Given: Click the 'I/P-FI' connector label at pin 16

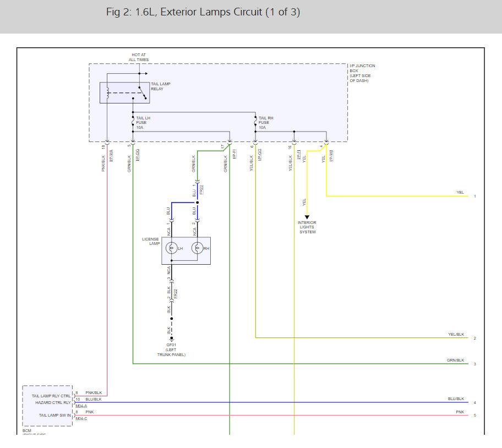Looking at the screenshot, I should (299, 155).
